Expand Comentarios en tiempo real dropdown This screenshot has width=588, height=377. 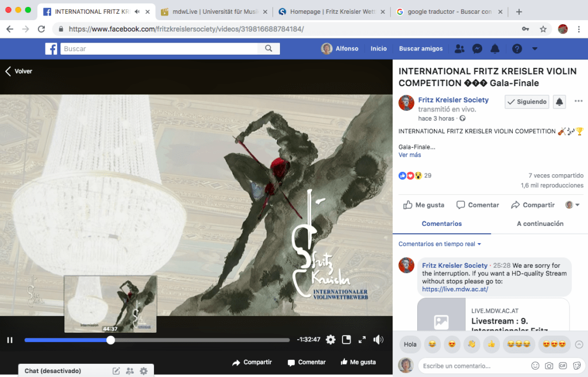[440, 244]
